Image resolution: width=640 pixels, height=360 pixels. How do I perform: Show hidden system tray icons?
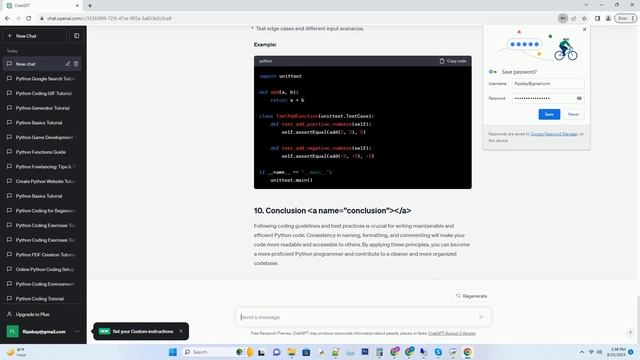point(581,352)
